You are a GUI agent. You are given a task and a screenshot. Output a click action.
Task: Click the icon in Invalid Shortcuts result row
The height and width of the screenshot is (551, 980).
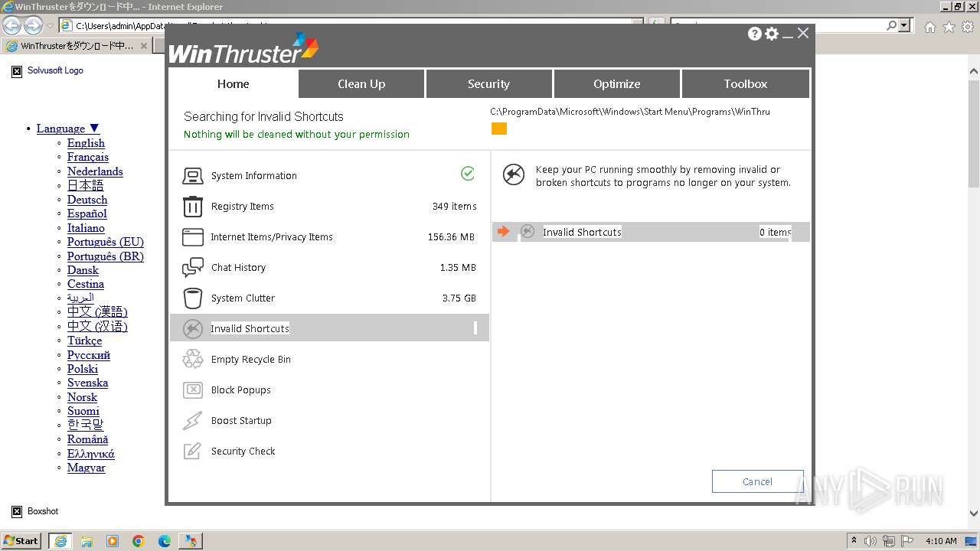(528, 232)
